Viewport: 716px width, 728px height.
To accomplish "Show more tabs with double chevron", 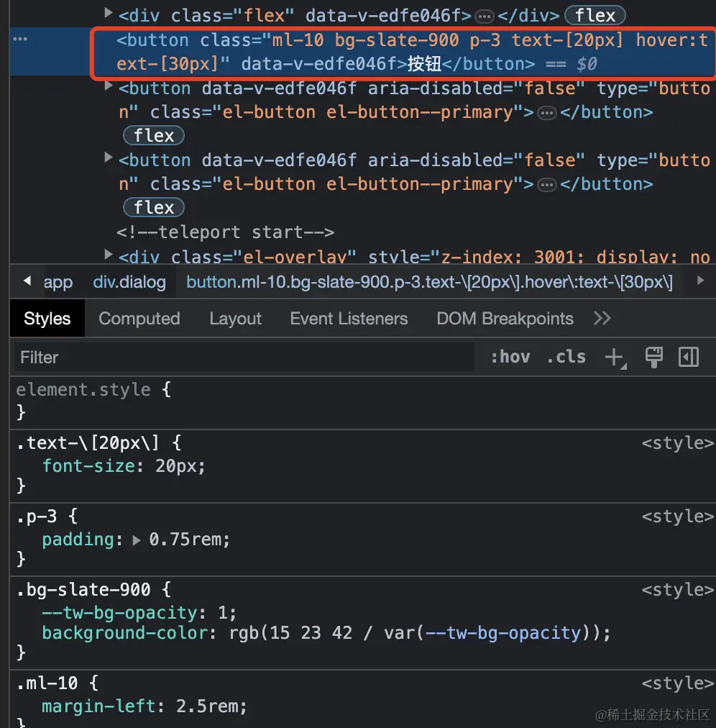I will [x=602, y=319].
